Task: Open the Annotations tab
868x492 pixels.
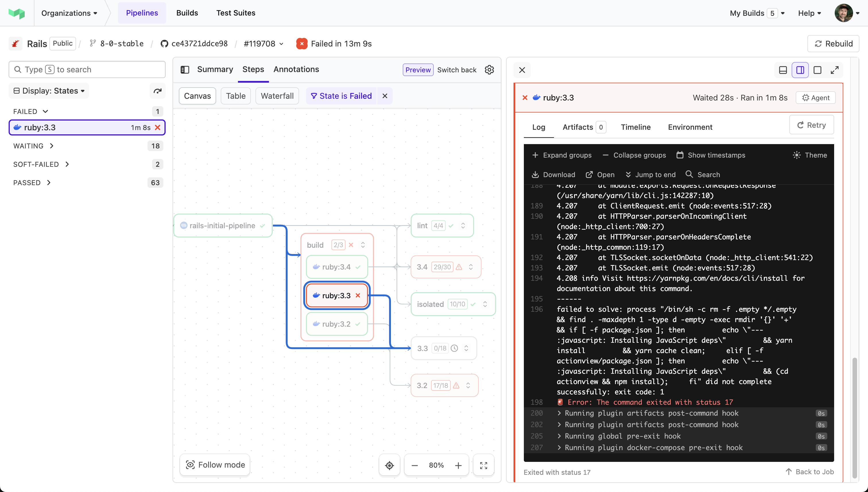Action: pos(296,69)
